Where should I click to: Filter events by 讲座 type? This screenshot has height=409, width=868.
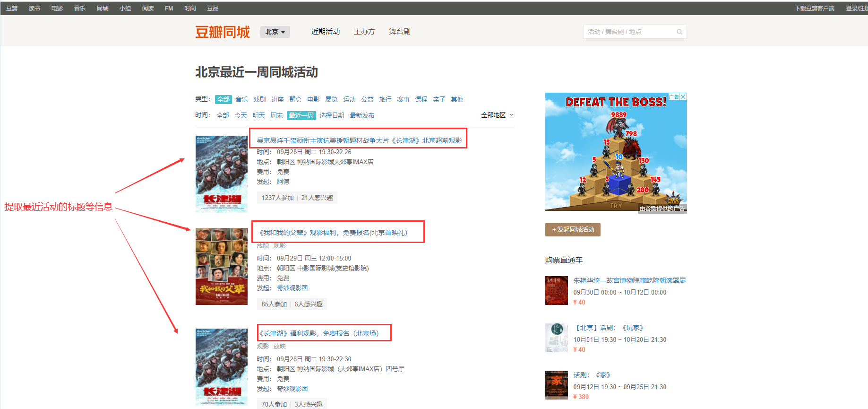tap(278, 99)
